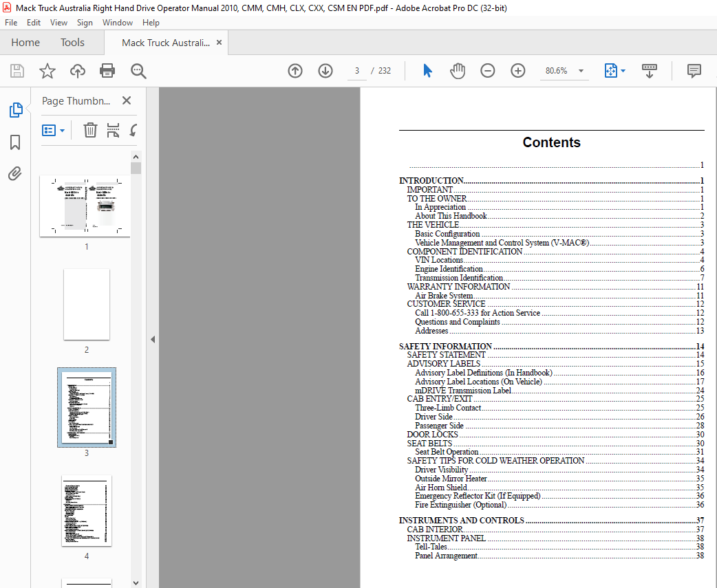Open the Help menu
Viewport: 717px width, 588px height.
point(151,23)
